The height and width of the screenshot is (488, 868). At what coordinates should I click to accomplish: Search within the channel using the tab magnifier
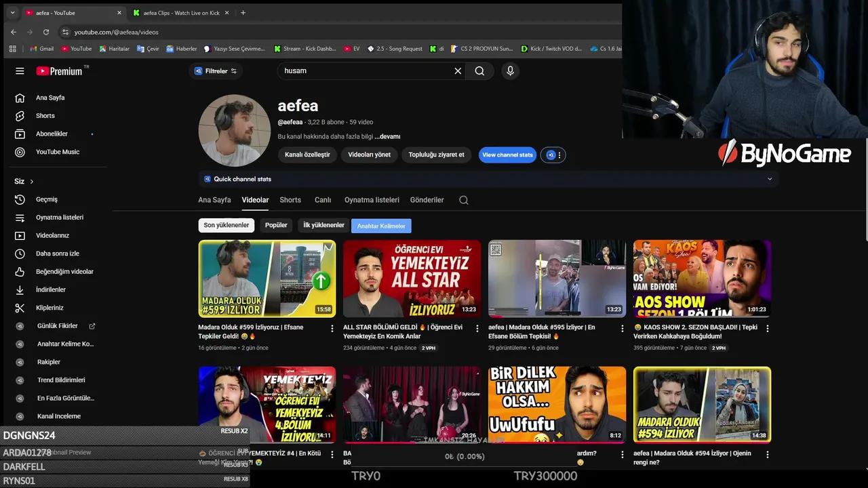(464, 200)
